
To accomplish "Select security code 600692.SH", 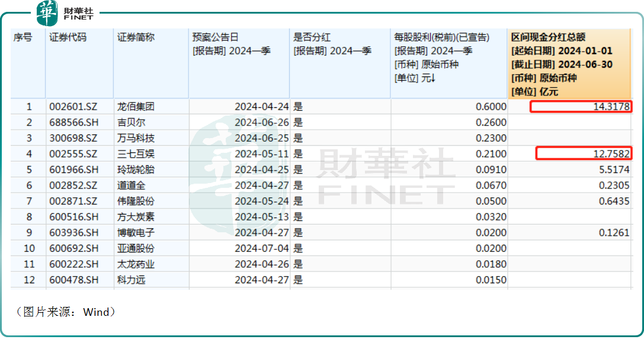I will [x=74, y=248].
